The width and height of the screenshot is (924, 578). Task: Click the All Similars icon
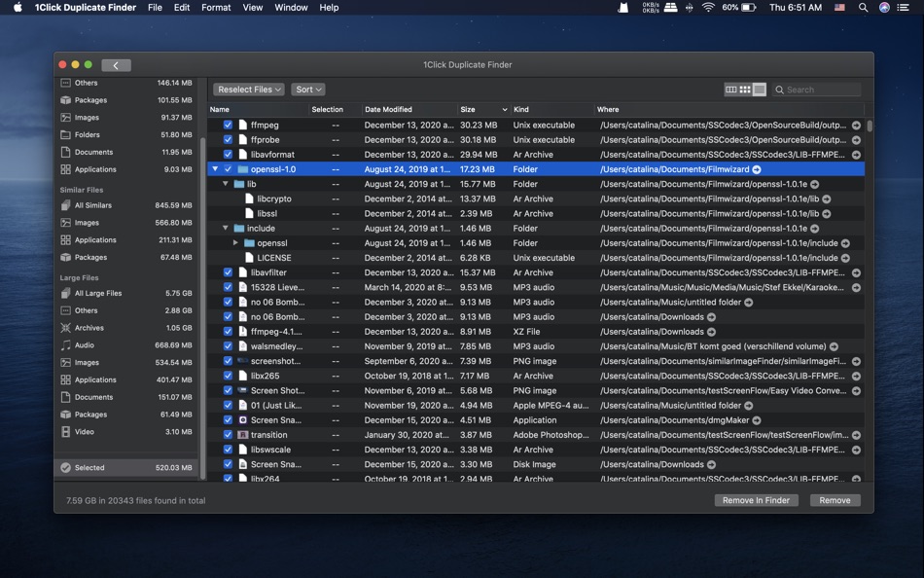coord(65,205)
